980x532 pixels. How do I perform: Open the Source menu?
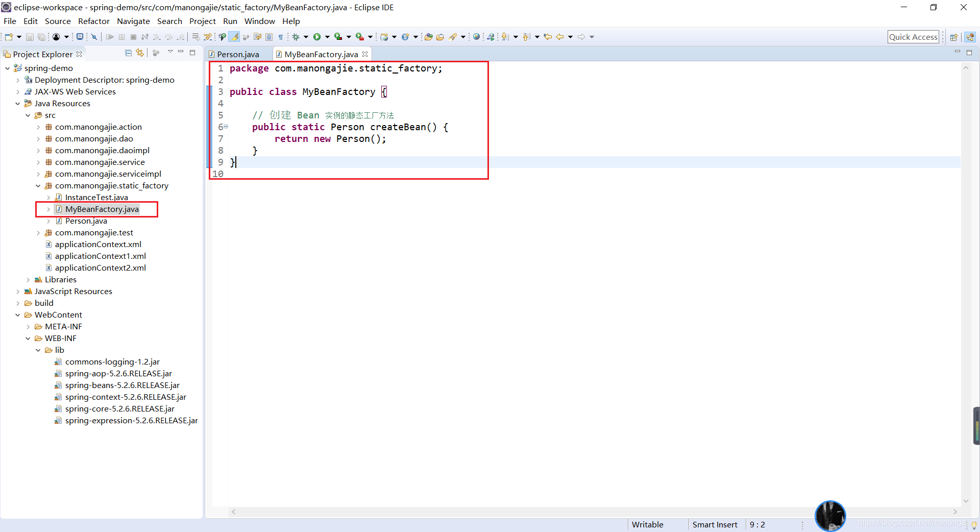(x=58, y=21)
